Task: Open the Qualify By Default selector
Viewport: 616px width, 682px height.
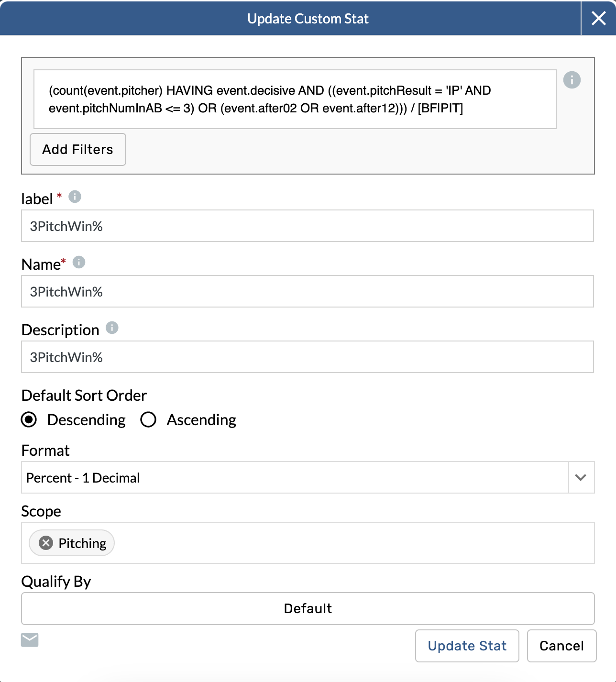Action: [308, 608]
